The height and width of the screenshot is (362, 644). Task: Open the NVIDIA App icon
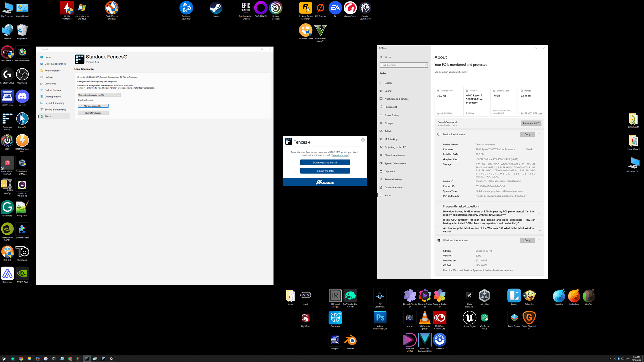point(22,274)
